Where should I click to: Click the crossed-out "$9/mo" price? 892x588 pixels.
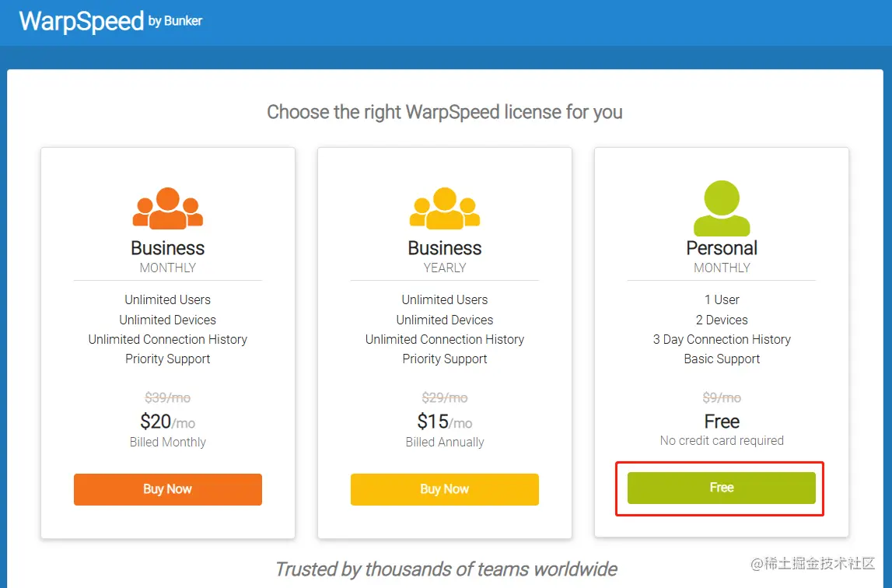point(722,398)
